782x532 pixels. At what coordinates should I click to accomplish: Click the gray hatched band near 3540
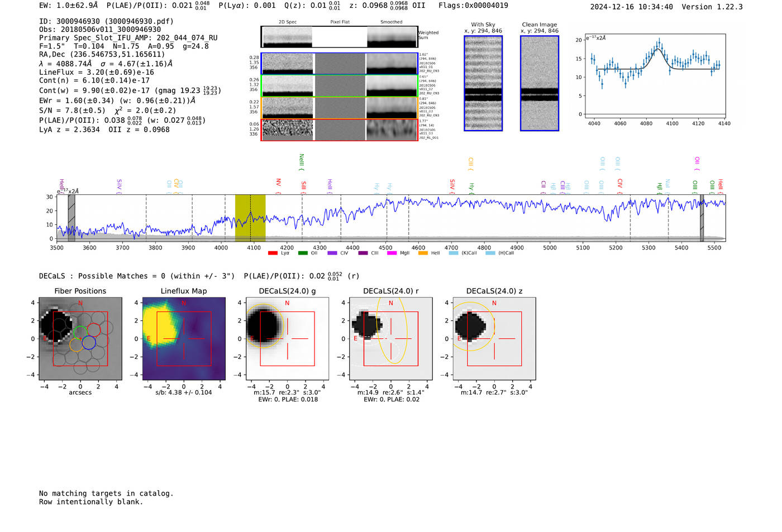coord(71,218)
